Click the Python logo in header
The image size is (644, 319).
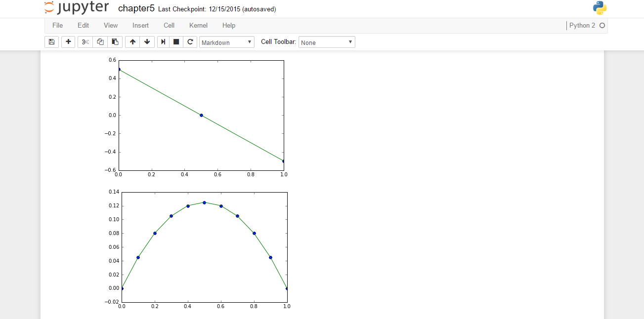600,8
